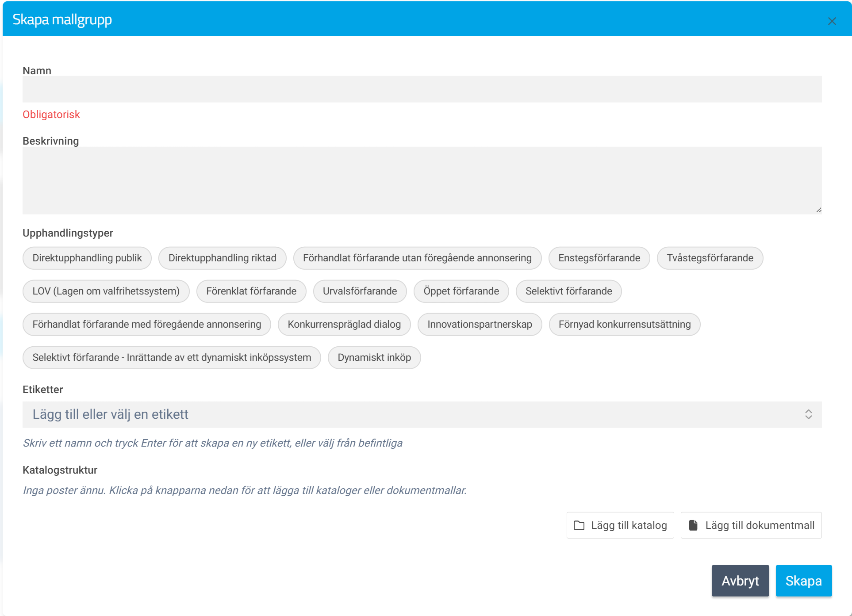The width and height of the screenshot is (852, 616).
Task: Open the Etiketter dropdown arrows
Action: pyautogui.click(x=808, y=414)
